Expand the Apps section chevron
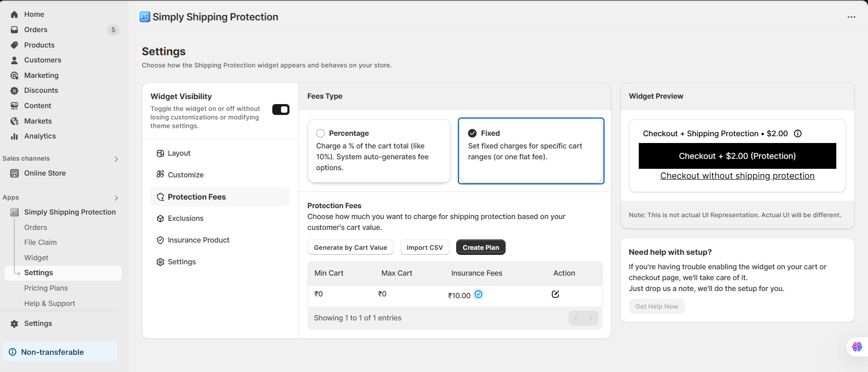 [116, 198]
